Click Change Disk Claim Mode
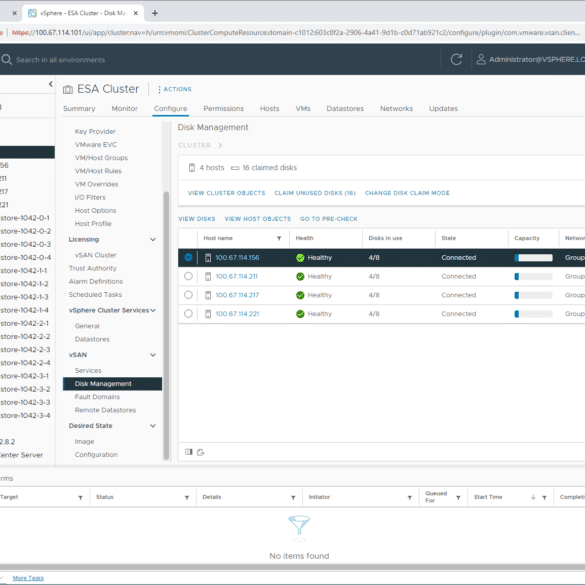 coord(407,193)
